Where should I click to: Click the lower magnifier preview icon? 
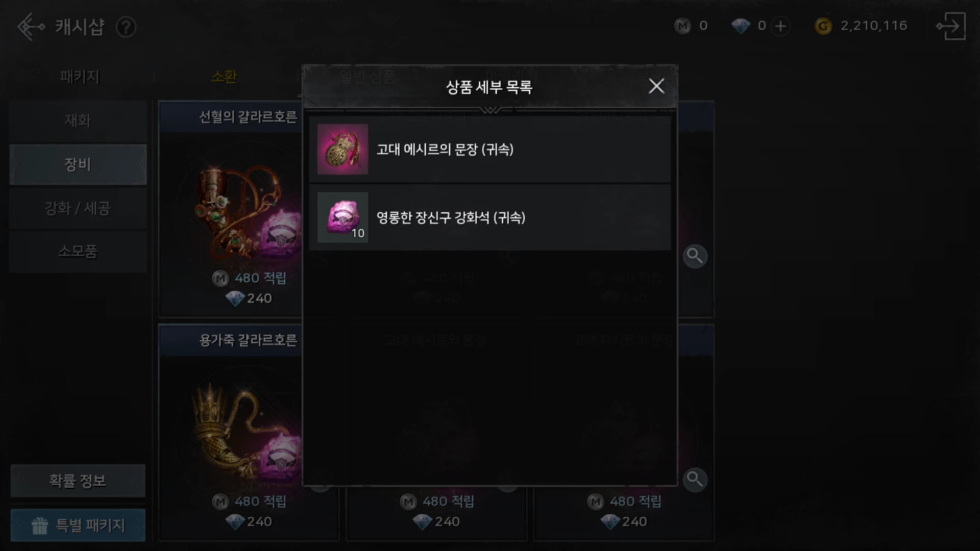(x=695, y=480)
